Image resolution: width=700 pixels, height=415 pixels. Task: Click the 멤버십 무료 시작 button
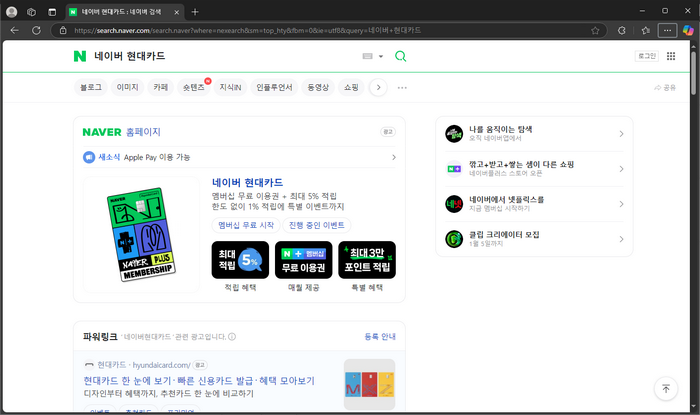[246, 225]
